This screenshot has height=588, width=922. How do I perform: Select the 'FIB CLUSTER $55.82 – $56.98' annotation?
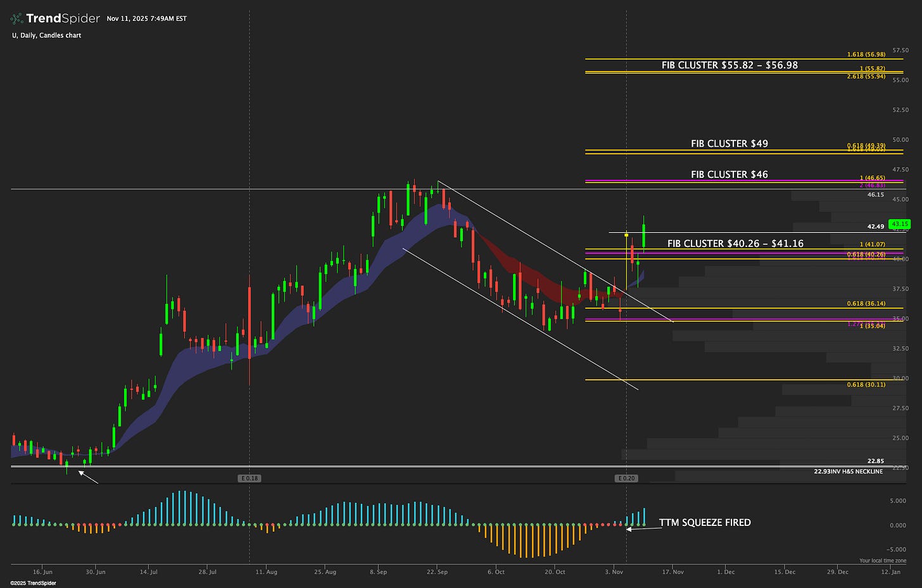(x=729, y=65)
